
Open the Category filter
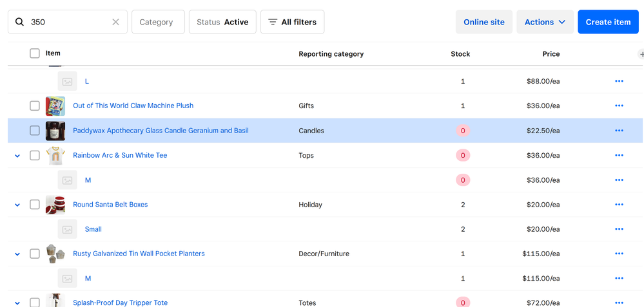point(157,22)
